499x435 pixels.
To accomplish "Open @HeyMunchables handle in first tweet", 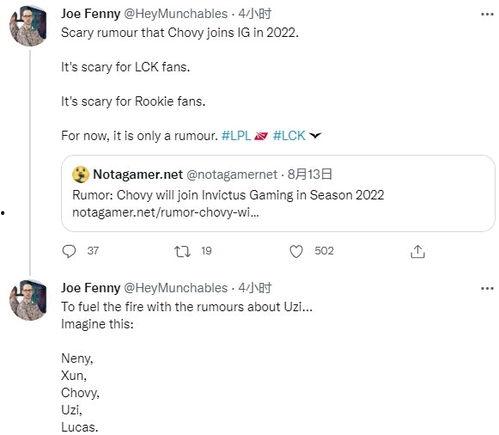I will click(x=176, y=14).
